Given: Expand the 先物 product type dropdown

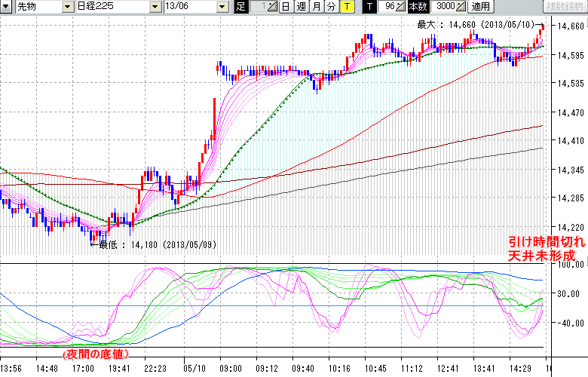Looking at the screenshot, I should (69, 7).
